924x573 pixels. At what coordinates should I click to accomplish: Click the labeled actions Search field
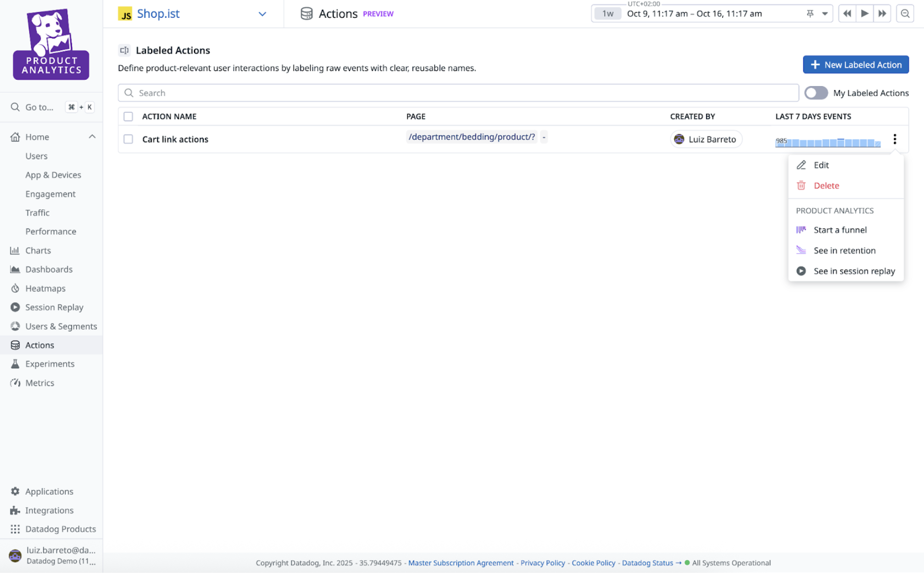click(458, 93)
